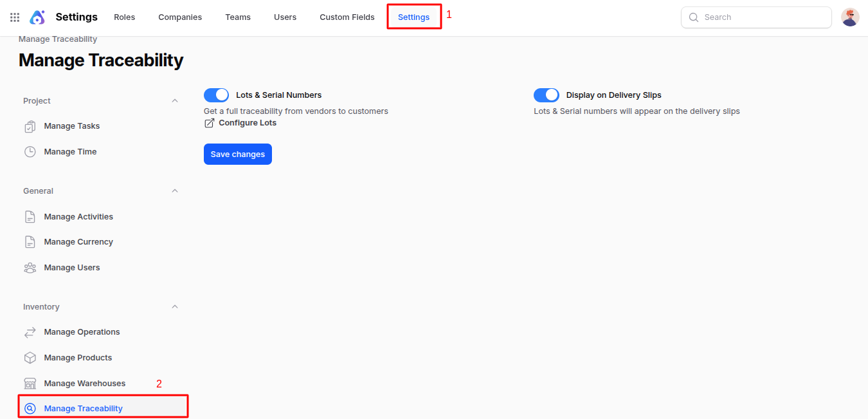Image resolution: width=868 pixels, height=419 pixels.
Task: Collapse the Project section
Action: (x=175, y=101)
